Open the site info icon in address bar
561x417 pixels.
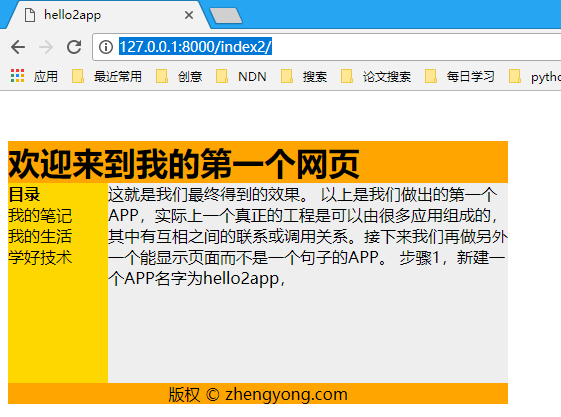pyautogui.click(x=106, y=47)
